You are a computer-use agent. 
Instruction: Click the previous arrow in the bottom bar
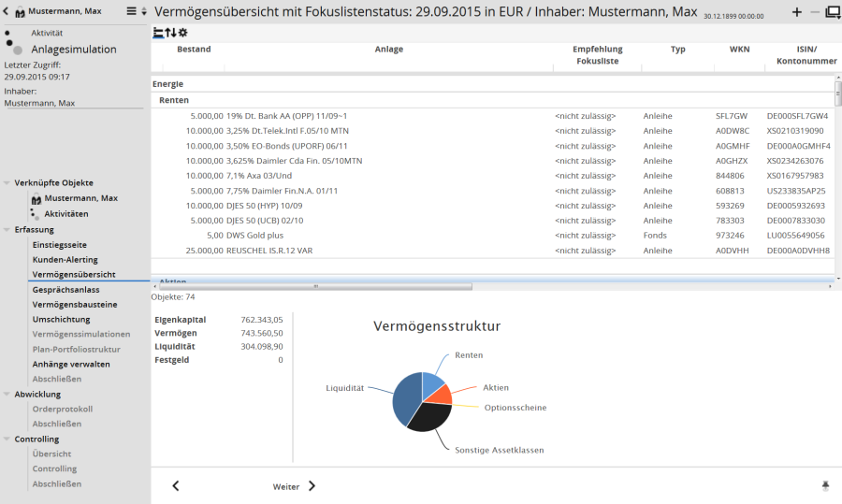176,486
